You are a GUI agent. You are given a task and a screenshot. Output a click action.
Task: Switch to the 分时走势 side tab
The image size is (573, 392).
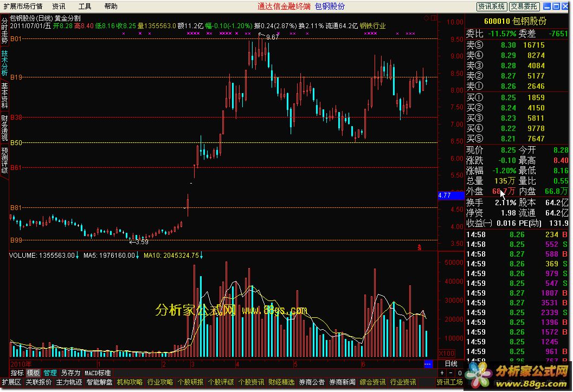(4, 31)
